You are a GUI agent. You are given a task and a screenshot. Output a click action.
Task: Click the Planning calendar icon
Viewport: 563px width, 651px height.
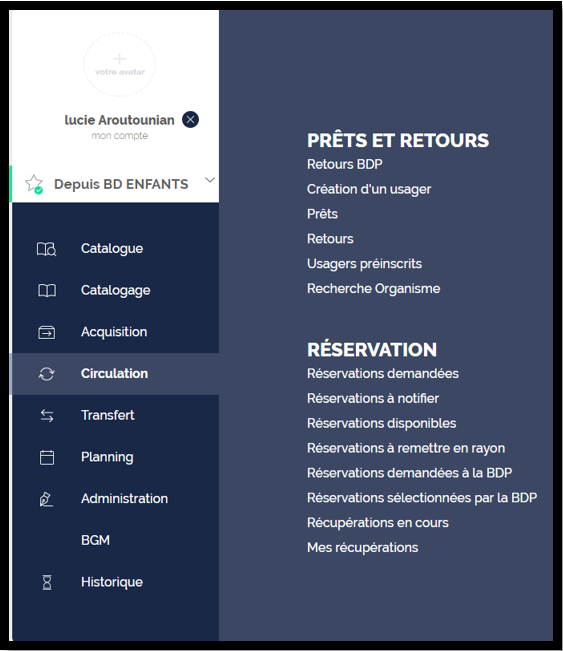(x=47, y=458)
